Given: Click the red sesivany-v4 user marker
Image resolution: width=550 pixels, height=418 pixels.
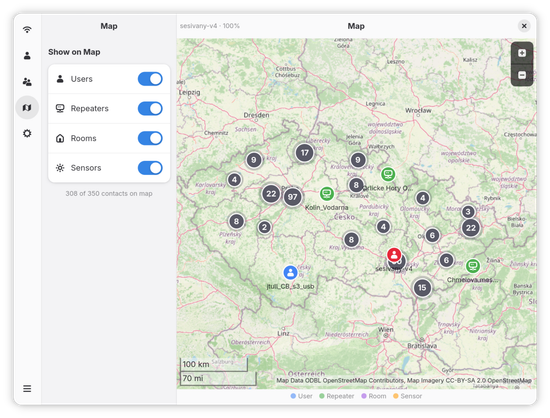Looking at the screenshot, I should point(394,255).
